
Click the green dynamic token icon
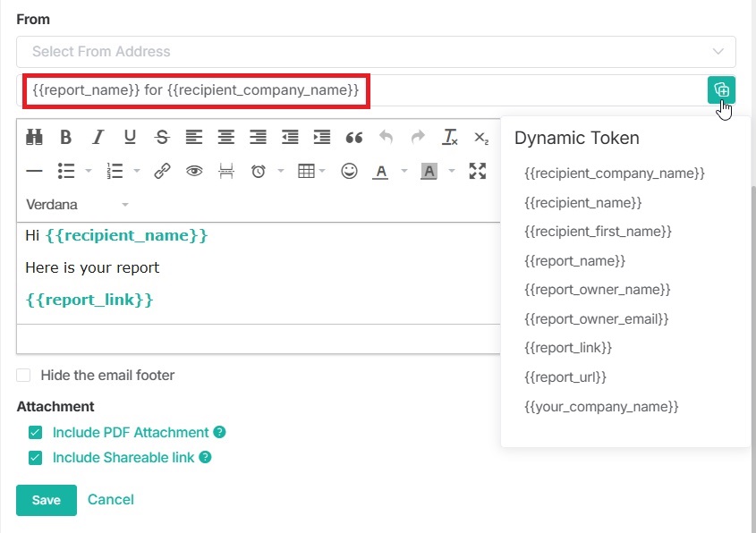pyautogui.click(x=721, y=89)
